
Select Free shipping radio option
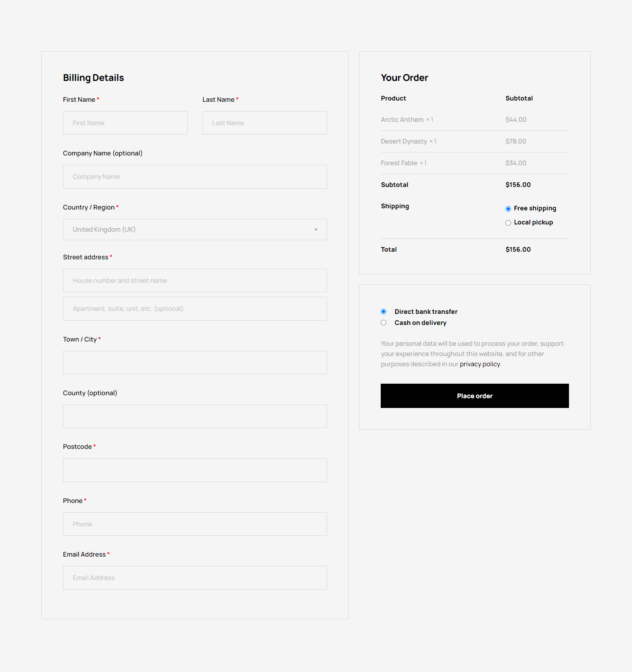click(508, 209)
